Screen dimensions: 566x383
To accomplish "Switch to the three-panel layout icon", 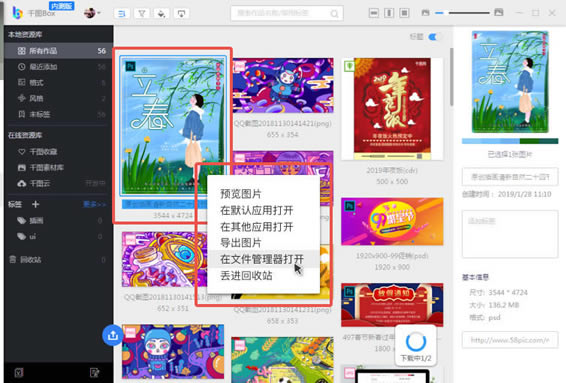I will [404, 13].
